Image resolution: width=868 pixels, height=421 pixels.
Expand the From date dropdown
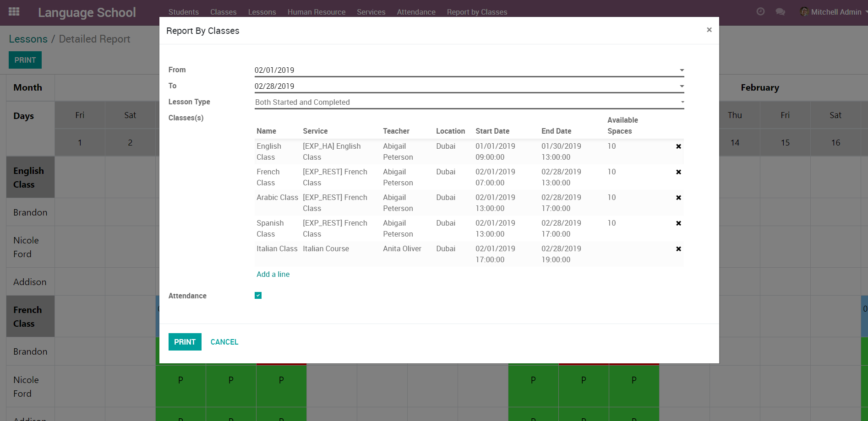tap(682, 70)
